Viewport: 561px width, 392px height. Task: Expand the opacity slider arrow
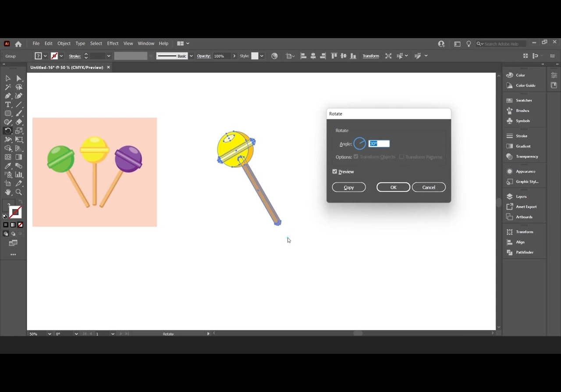(x=234, y=56)
